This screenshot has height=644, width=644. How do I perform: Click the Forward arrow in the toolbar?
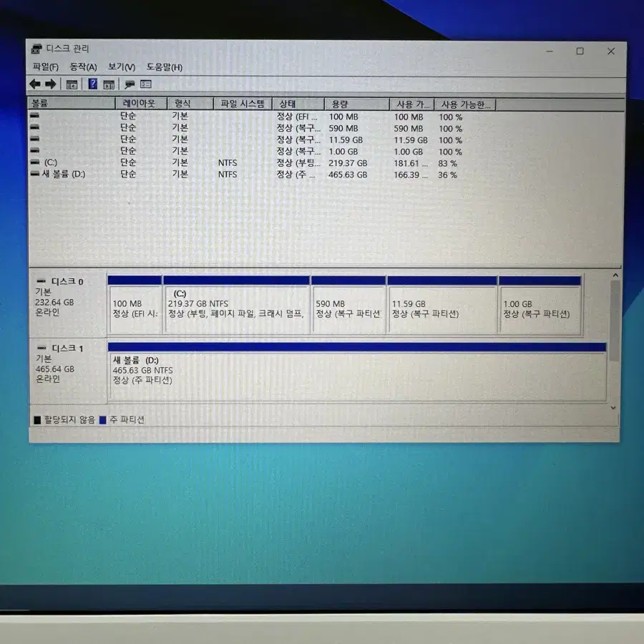point(51,84)
